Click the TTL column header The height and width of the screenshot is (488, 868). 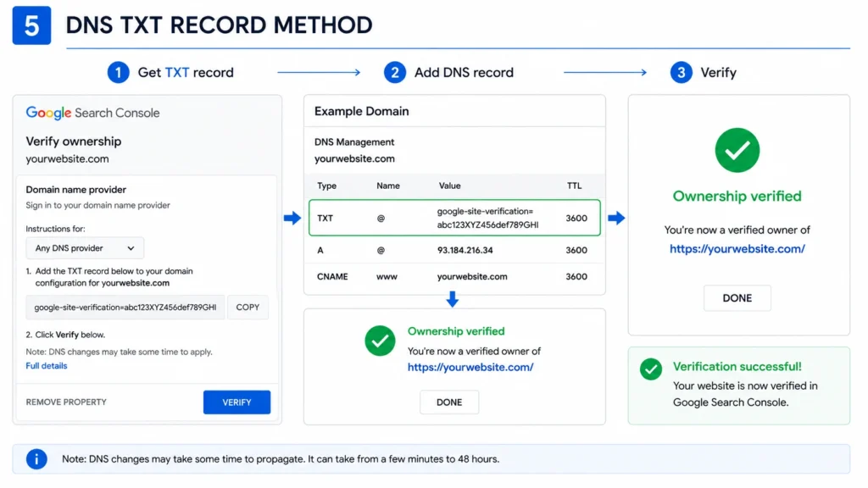click(574, 186)
